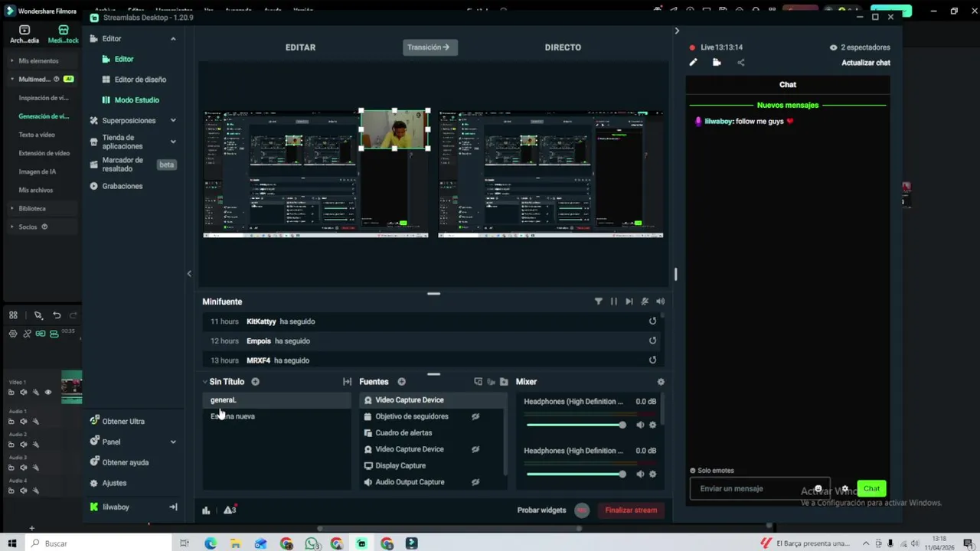
Task: Add a new scene next to Sin Título
Action: [255, 382]
